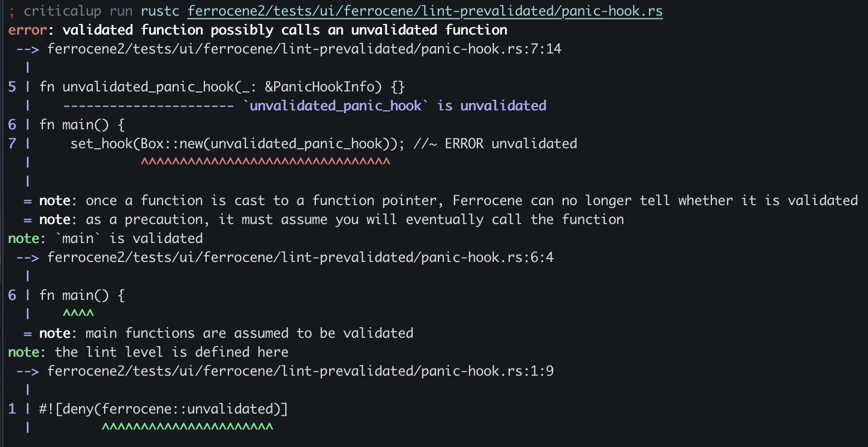Click the file location ending in 6:4
This screenshot has width=868, height=447.
[300, 257]
